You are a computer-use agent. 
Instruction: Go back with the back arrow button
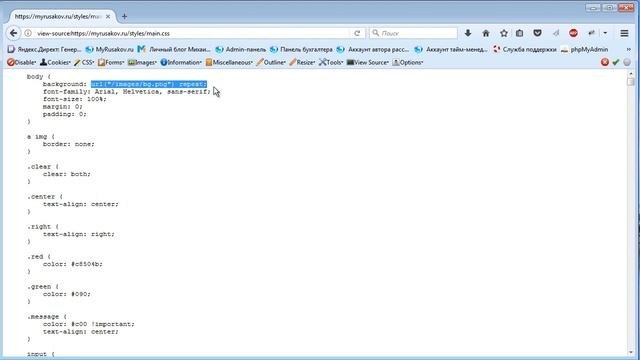click(x=13, y=33)
